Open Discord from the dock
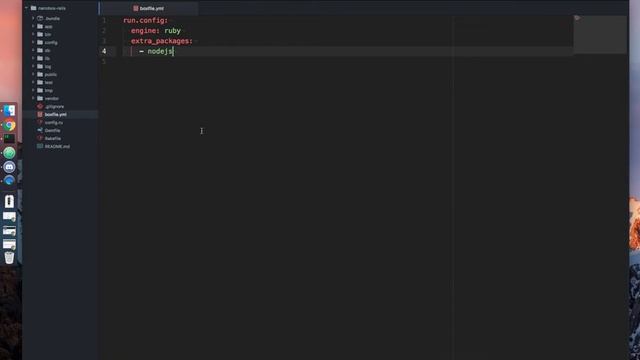 9,167
